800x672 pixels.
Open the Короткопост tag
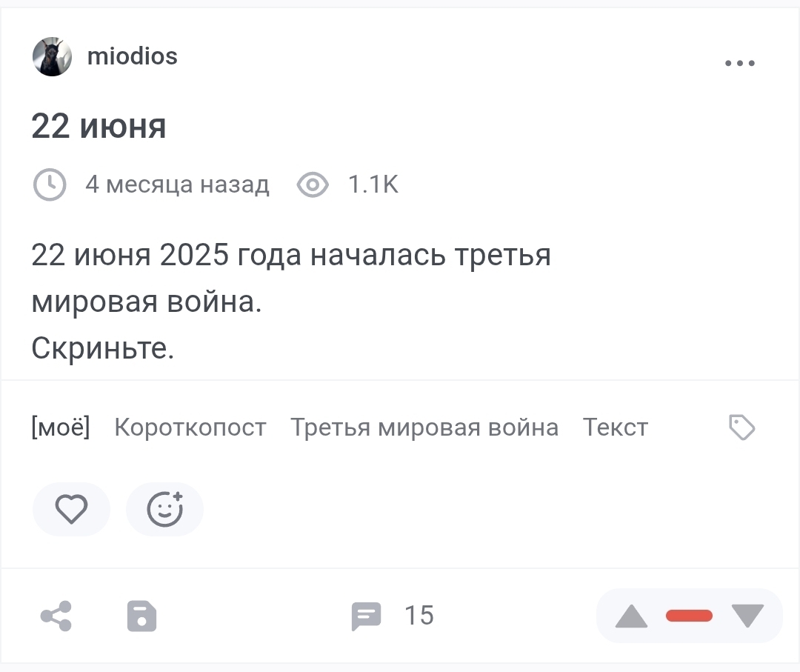coord(190,428)
